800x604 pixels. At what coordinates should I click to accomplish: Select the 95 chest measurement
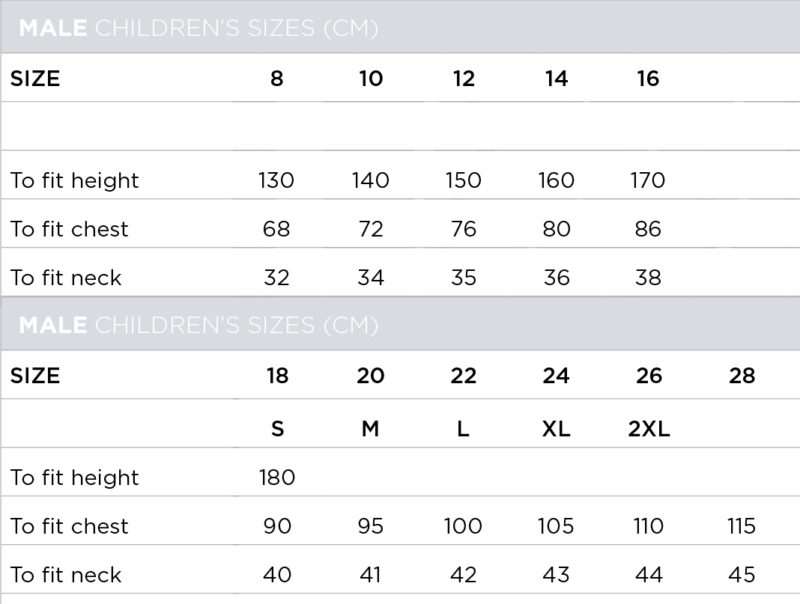371,526
